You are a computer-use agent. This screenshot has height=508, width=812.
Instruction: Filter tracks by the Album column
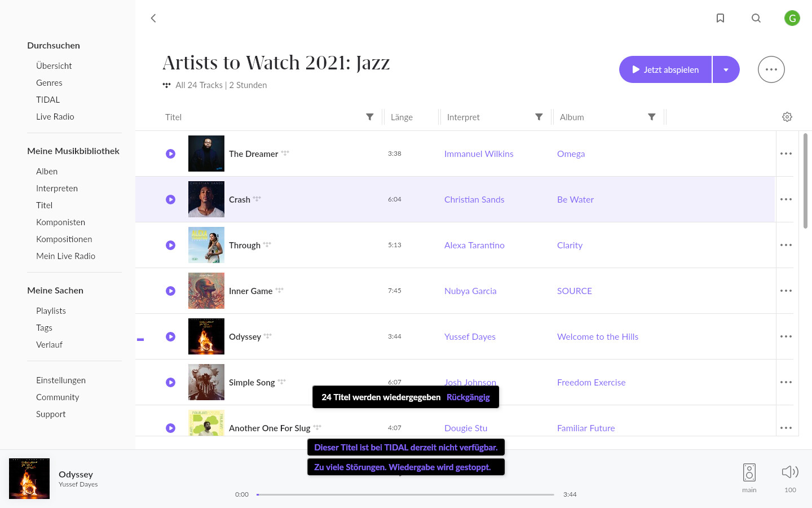652,117
